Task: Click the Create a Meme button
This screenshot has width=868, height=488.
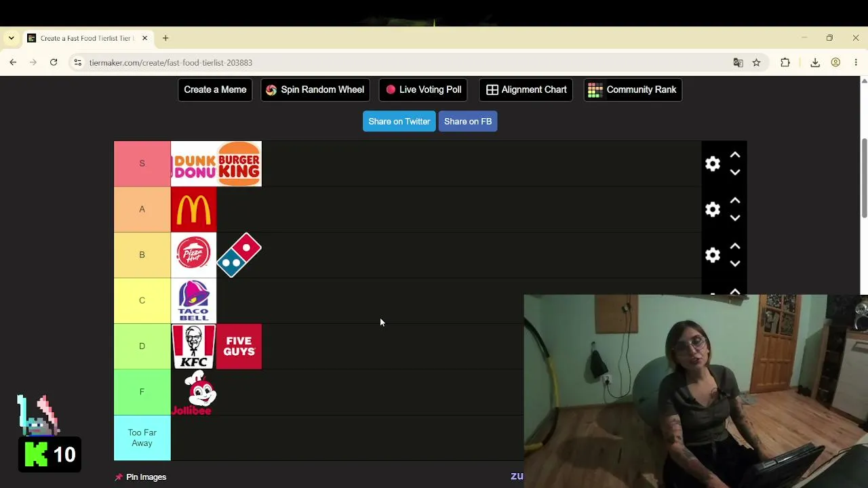Action: 215,89
